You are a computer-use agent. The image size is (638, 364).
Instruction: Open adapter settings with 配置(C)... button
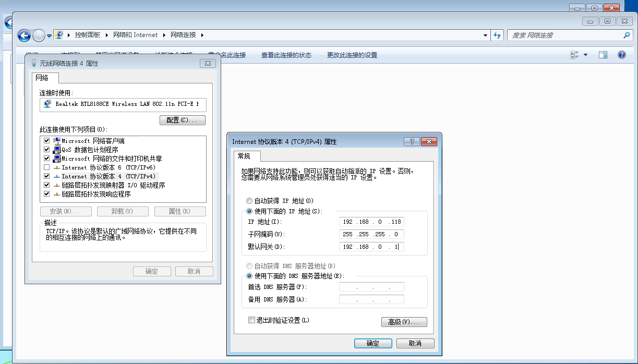(182, 120)
